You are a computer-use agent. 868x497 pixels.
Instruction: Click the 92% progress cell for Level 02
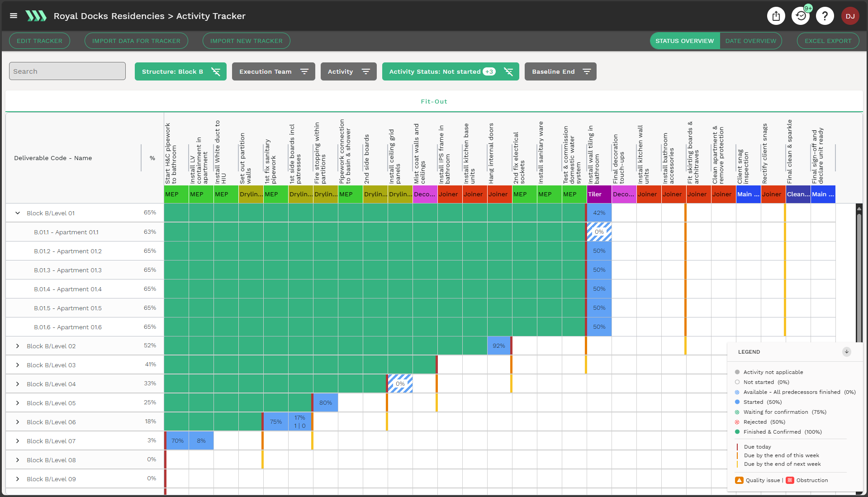pos(499,346)
